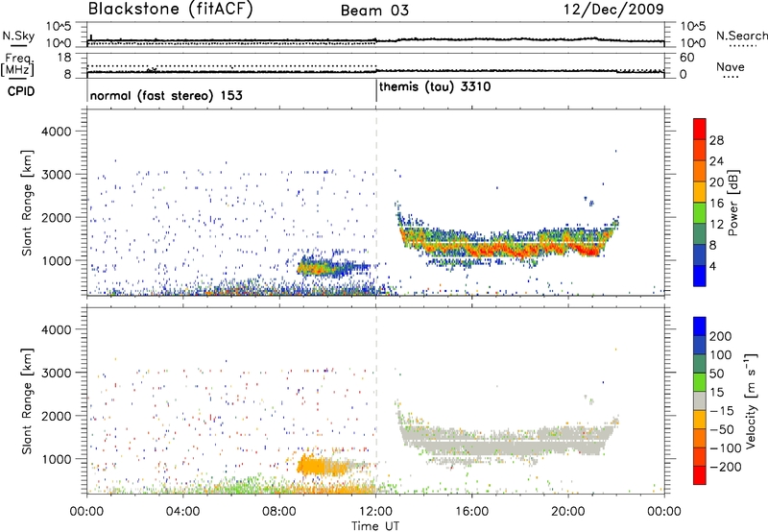This screenshot has height=532, width=768.
Task: Pick the light green 12–16 dB Power colorbar segment
Action: 700,213
